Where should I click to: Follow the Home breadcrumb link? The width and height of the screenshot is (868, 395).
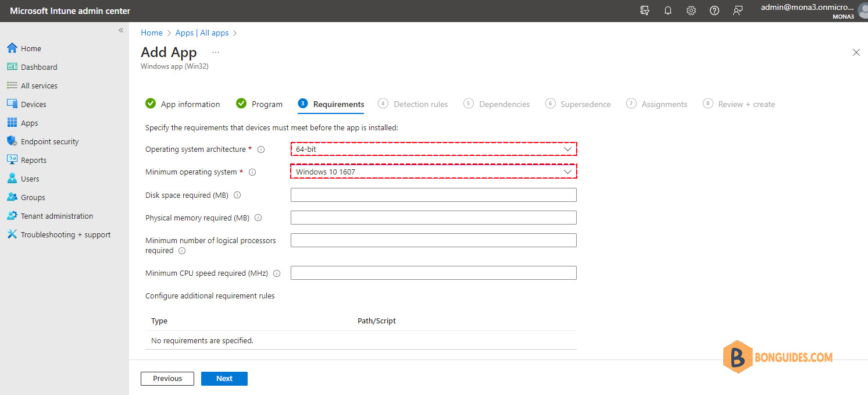click(152, 33)
